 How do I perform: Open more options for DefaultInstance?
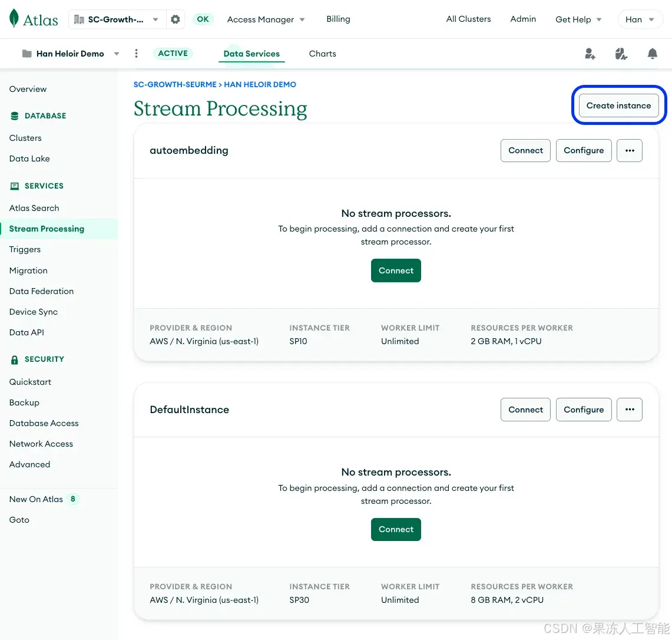630,410
